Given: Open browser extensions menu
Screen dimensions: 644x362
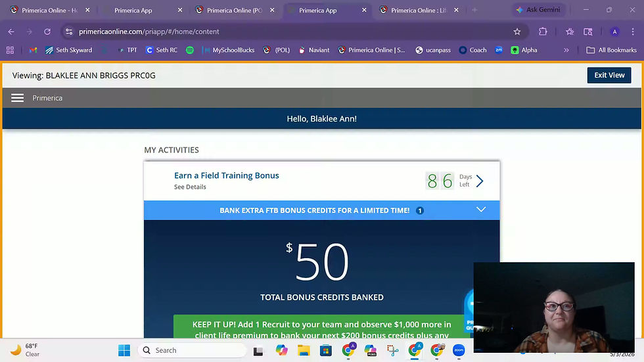Looking at the screenshot, I should tap(543, 32).
